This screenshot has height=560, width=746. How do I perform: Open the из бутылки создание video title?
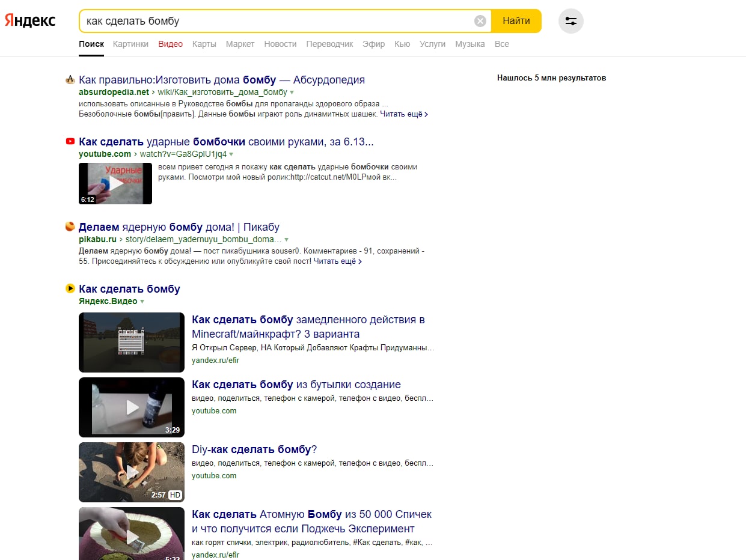pyautogui.click(x=296, y=385)
